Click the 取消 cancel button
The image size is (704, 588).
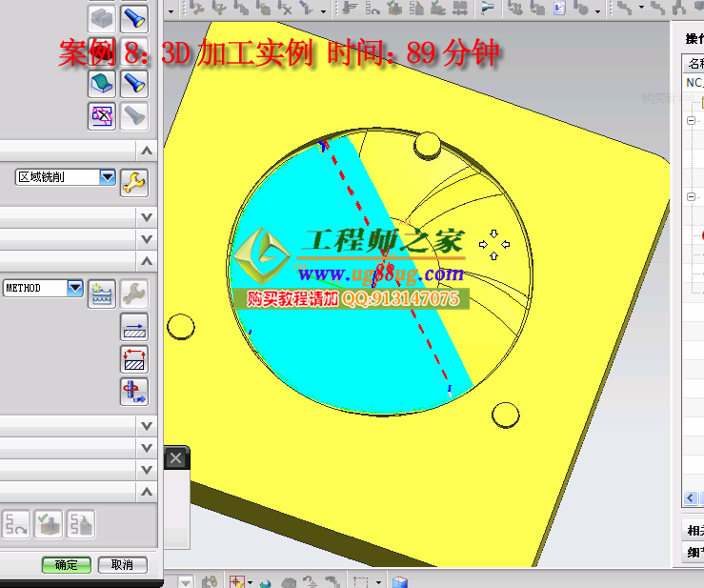point(123,564)
